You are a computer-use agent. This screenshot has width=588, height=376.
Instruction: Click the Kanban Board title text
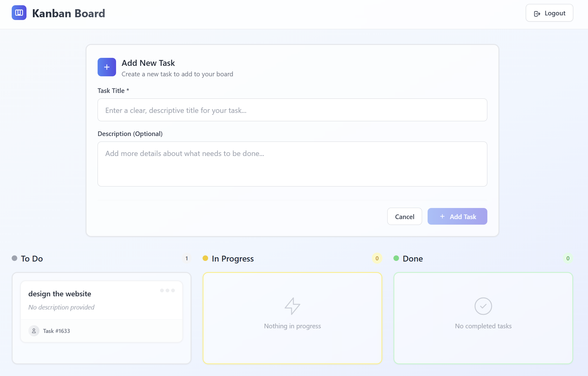(69, 14)
